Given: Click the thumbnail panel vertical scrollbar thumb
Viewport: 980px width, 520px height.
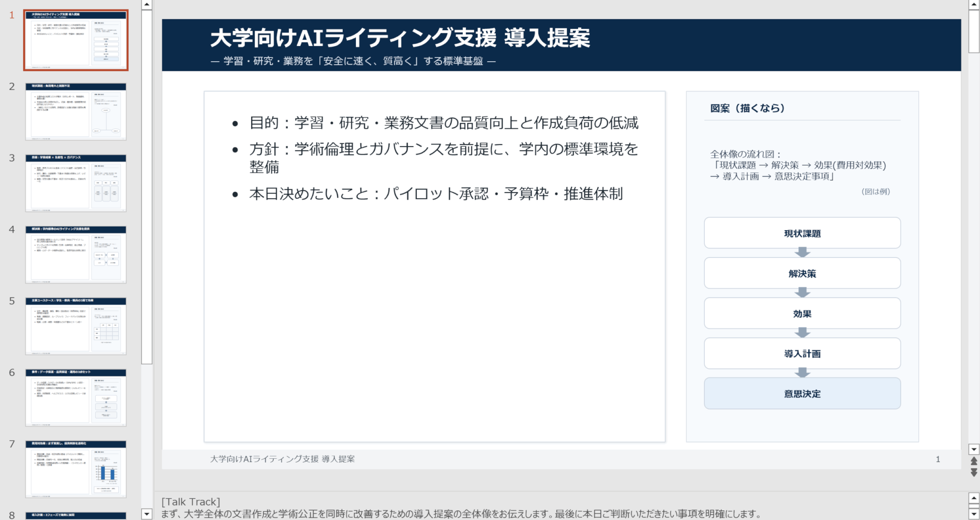Looking at the screenshot, I should click(x=147, y=187).
